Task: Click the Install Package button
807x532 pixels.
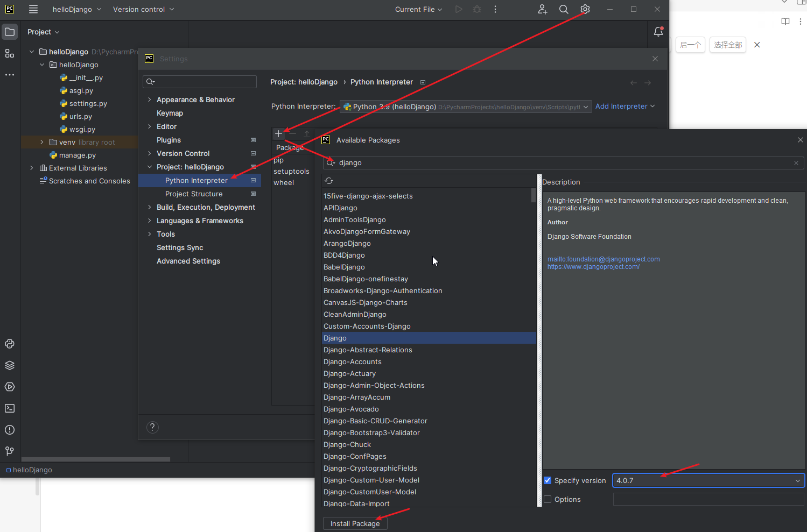Action: click(355, 523)
